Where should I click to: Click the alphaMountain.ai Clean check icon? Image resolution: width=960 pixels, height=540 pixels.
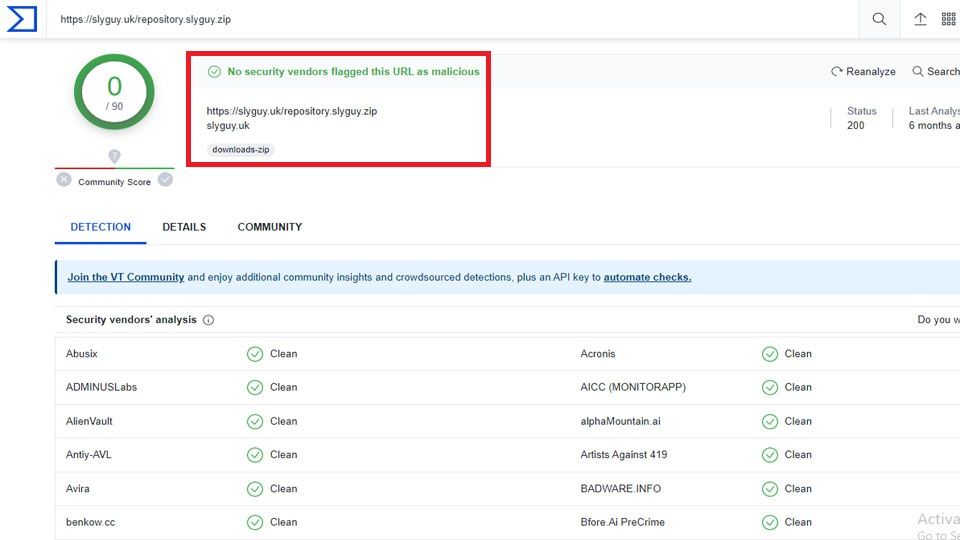point(770,422)
